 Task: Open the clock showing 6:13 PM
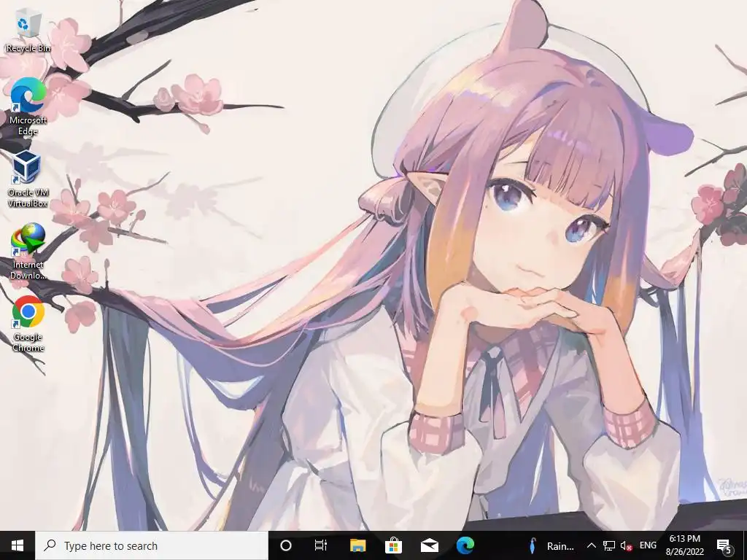click(684, 545)
